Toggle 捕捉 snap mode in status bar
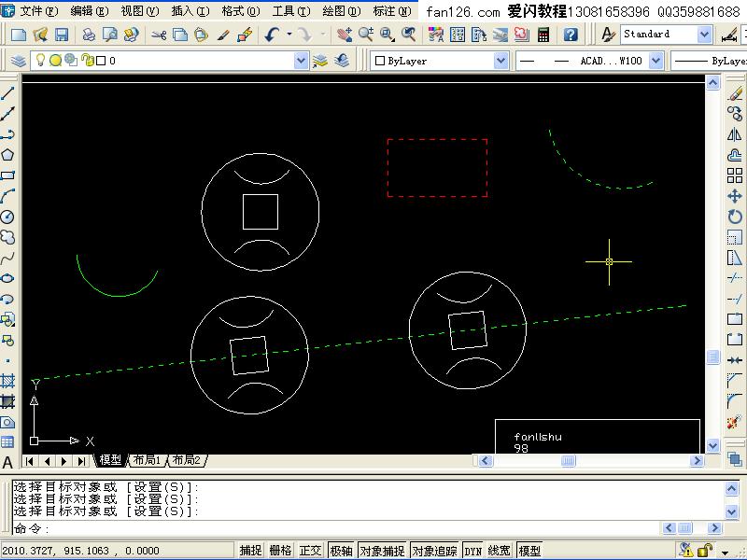747x560 pixels. (x=250, y=551)
